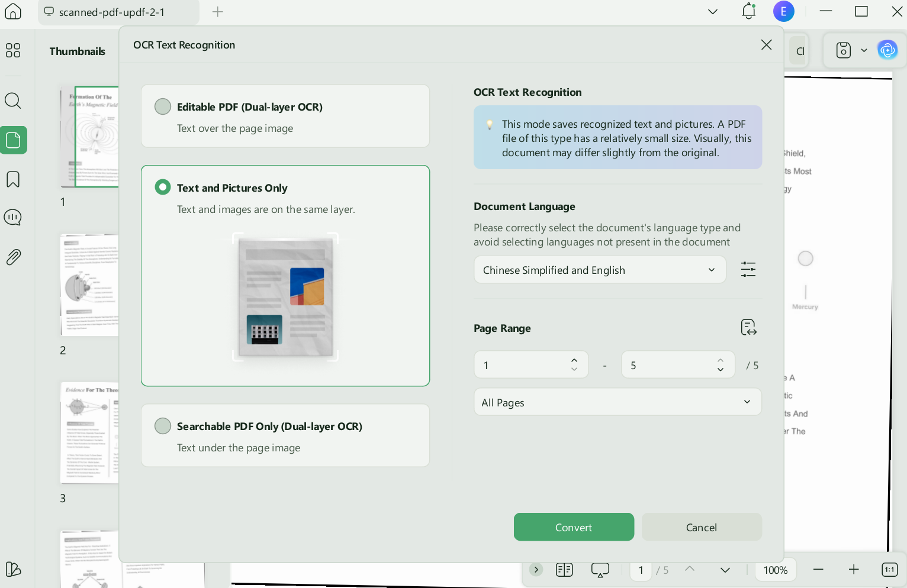The image size is (907, 588).
Task: Select page 1 thumbnail
Action: coord(89,137)
